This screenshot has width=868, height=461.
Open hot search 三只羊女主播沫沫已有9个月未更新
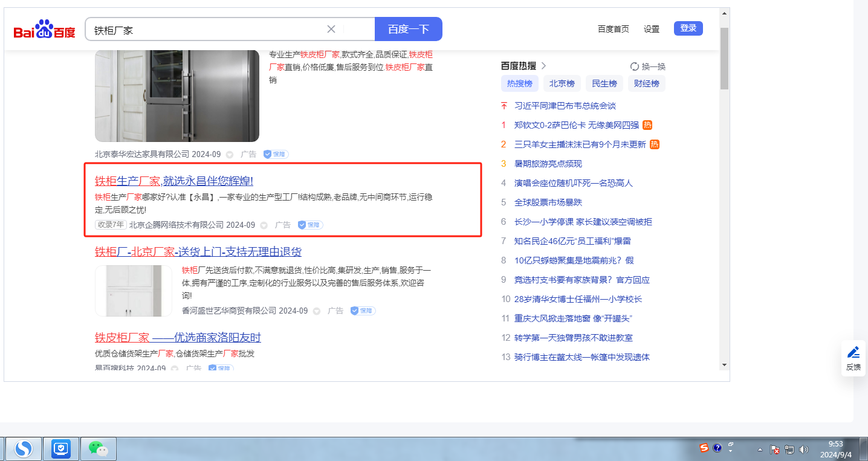tap(580, 144)
